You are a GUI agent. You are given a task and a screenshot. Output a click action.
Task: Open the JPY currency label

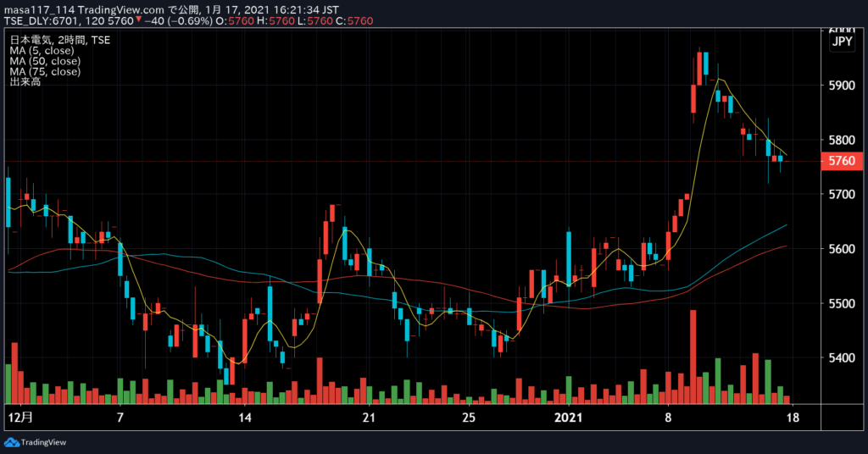pos(842,42)
